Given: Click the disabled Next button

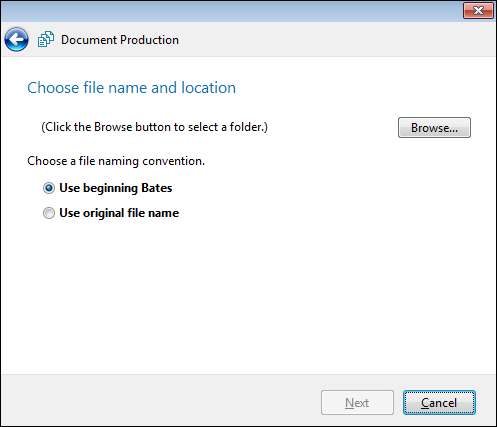Looking at the screenshot, I should pos(357,403).
